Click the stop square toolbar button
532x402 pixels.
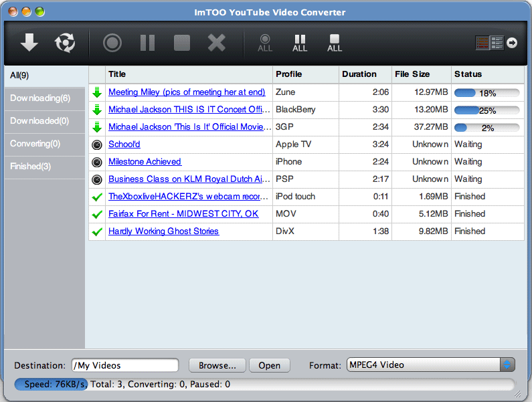(182, 43)
